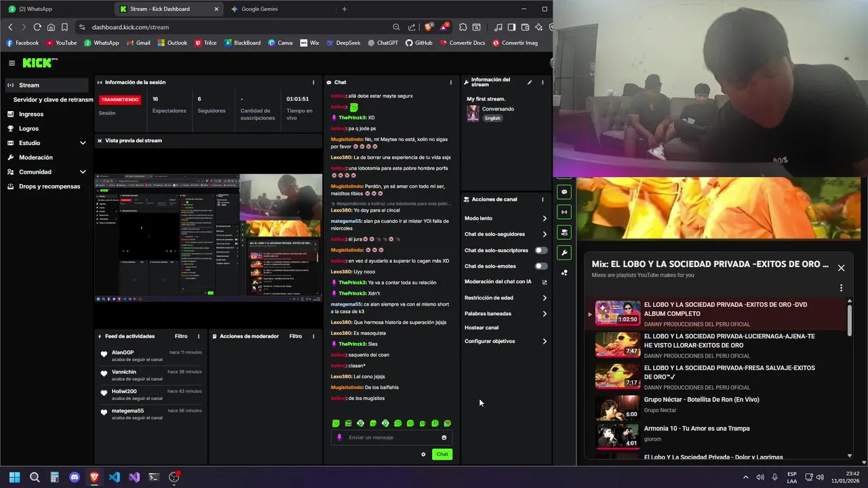868x488 pixels.
Task: Open the ChatGPT bookmark
Action: coord(383,43)
